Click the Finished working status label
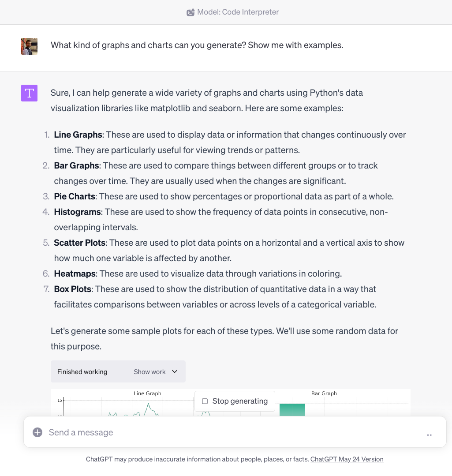 pos(82,371)
